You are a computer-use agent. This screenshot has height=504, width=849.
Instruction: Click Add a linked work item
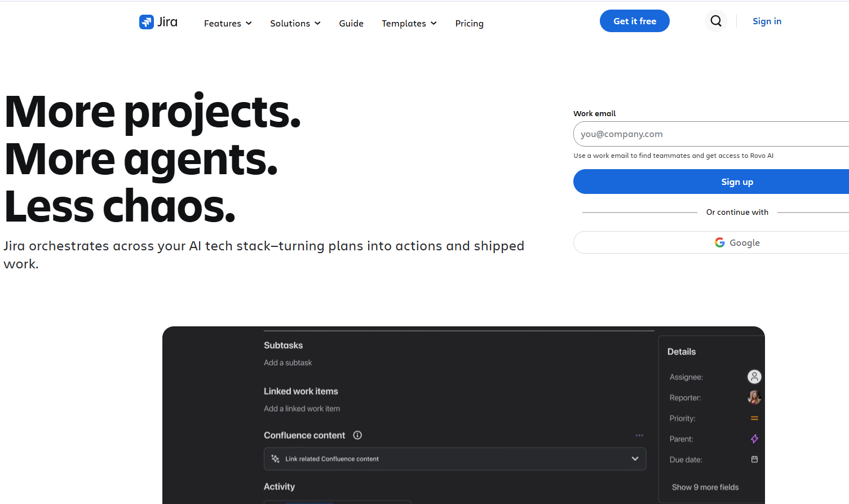pyautogui.click(x=302, y=409)
